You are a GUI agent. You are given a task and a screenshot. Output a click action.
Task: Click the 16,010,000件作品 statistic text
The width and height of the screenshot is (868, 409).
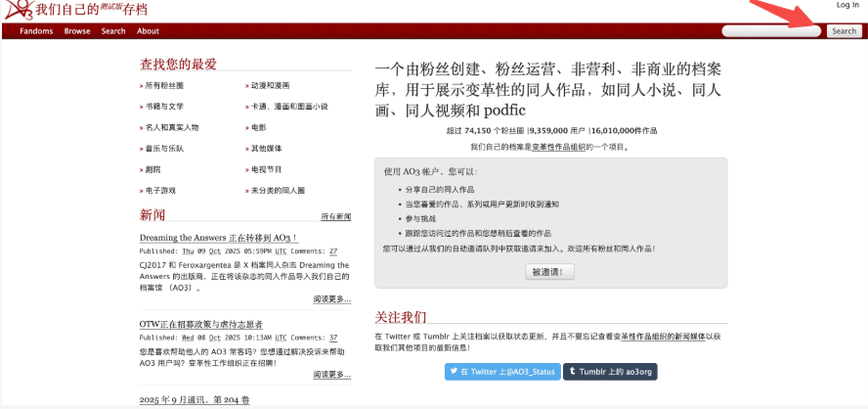click(624, 131)
